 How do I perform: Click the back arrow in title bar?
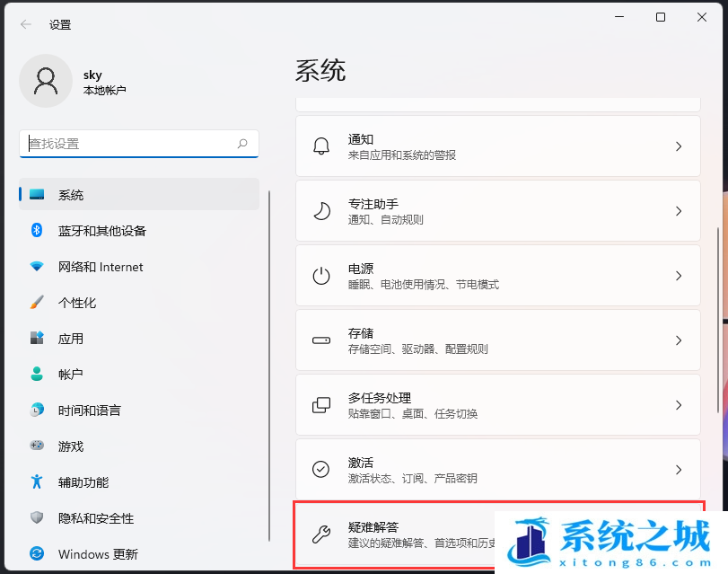(x=26, y=24)
